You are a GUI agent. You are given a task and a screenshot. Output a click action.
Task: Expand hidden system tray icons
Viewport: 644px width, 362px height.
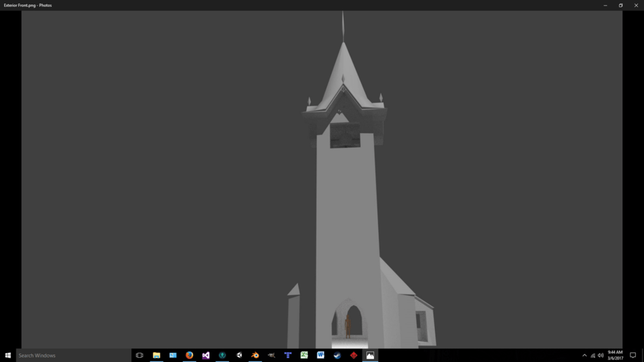[585, 355]
